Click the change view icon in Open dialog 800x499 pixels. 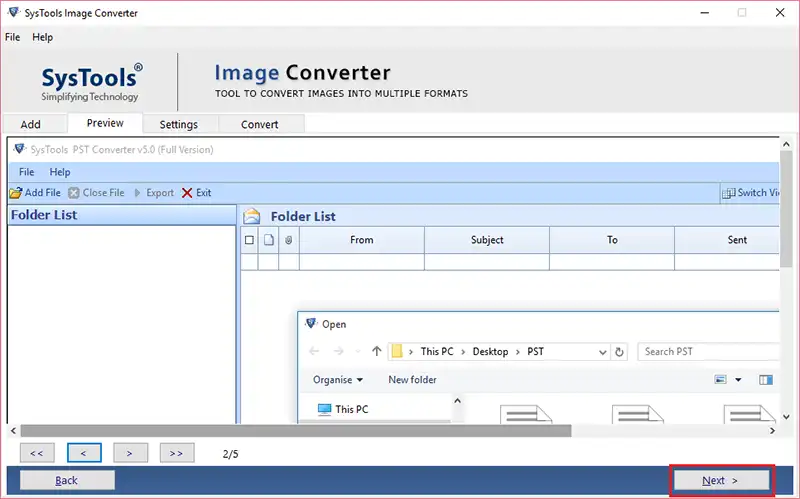[720, 380]
